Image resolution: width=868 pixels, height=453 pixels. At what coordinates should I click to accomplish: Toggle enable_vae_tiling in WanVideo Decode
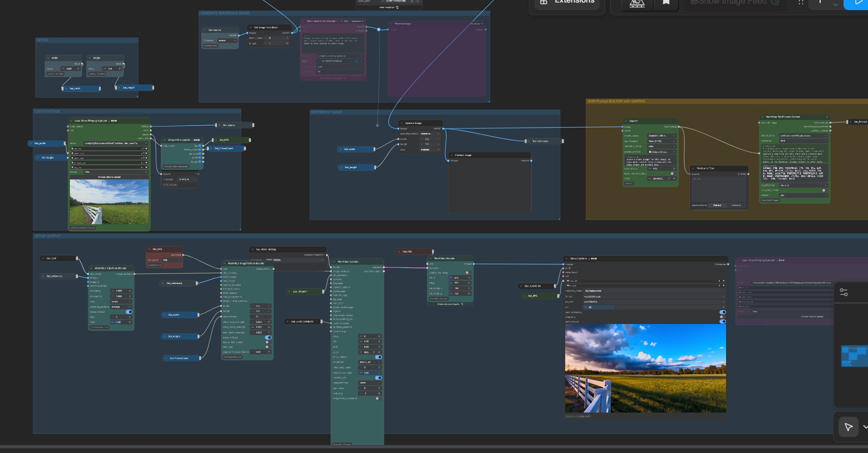(x=467, y=273)
